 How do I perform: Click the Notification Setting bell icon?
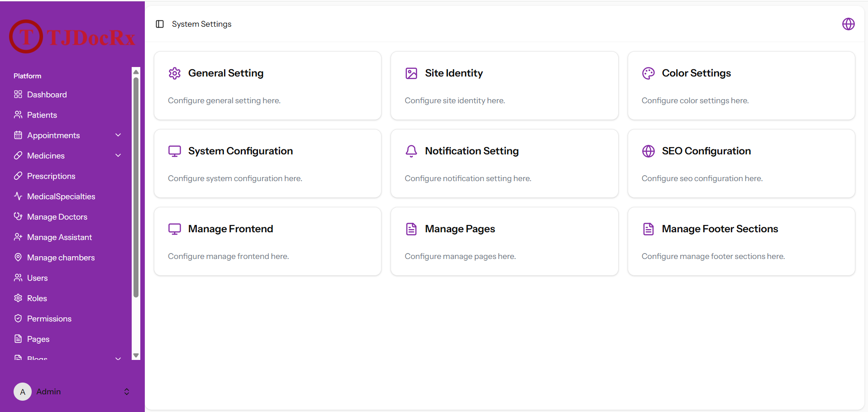pos(411,151)
